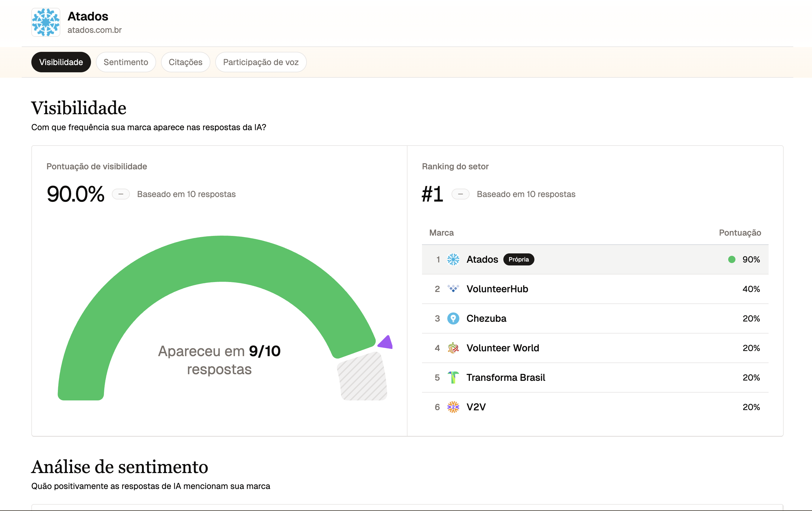Click the Atados snowflake logo in header
This screenshot has width=812, height=511.
46,22
